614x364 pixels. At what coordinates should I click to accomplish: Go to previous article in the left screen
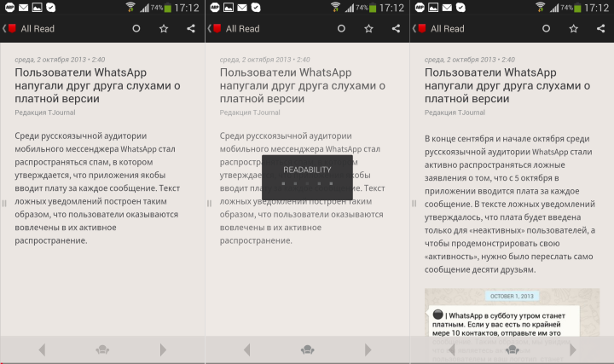(x=42, y=350)
